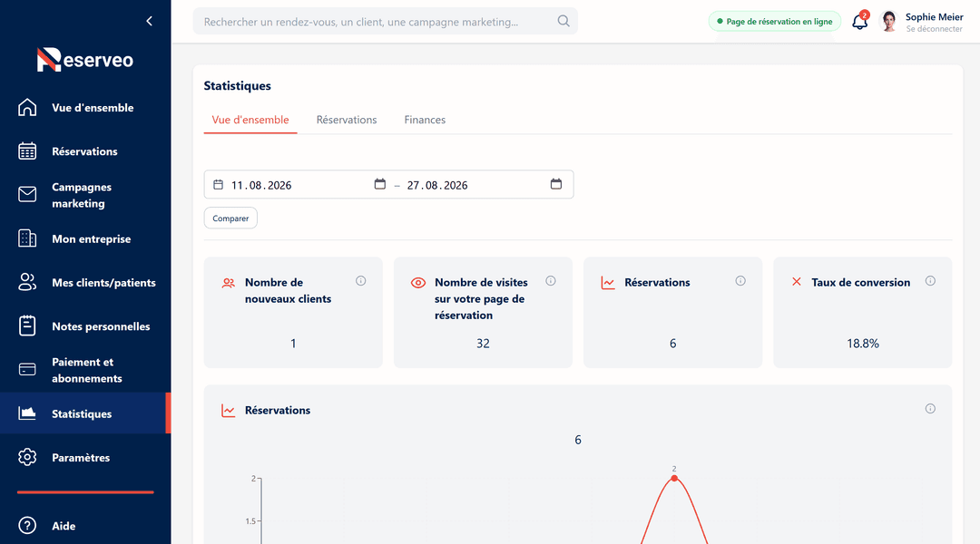Switch to the Finances tab
Image resolution: width=980 pixels, height=544 pixels.
tap(425, 120)
